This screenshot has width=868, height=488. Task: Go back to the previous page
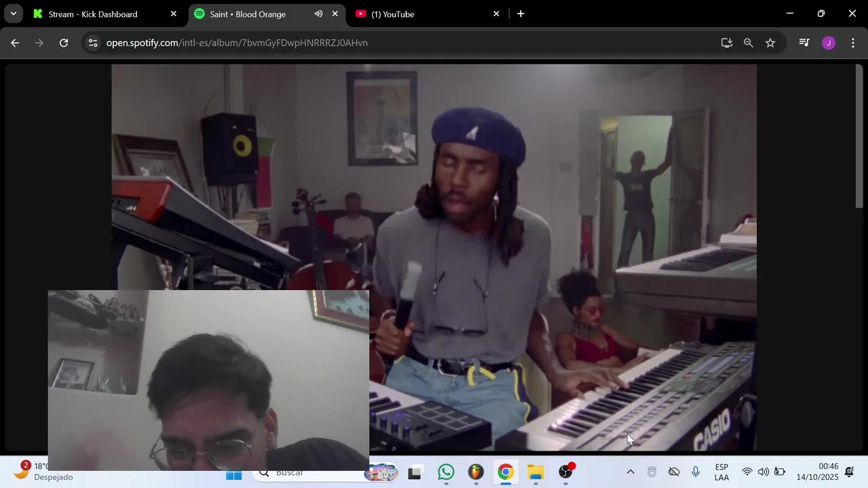tap(15, 43)
